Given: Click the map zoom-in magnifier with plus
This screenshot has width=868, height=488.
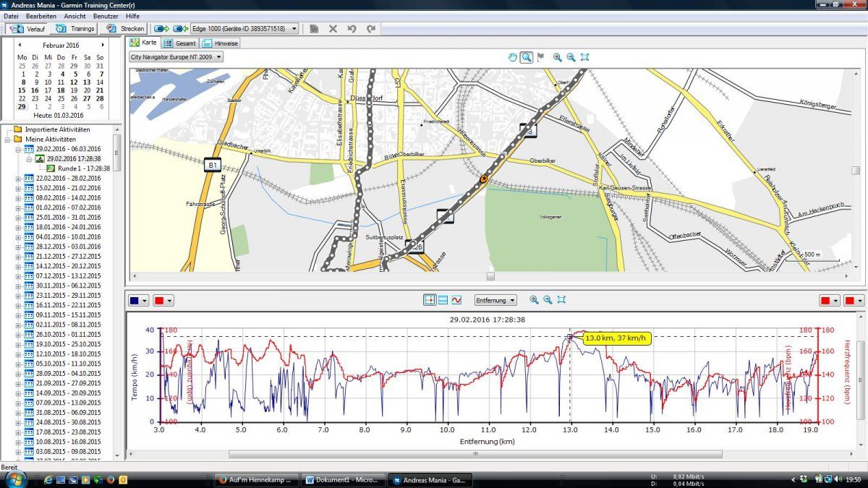Looking at the screenshot, I should click(557, 57).
